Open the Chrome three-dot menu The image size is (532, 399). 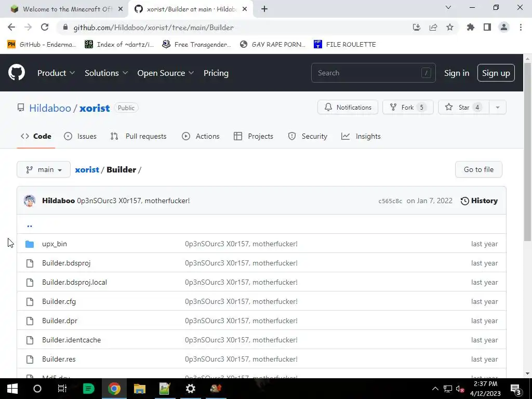521,27
